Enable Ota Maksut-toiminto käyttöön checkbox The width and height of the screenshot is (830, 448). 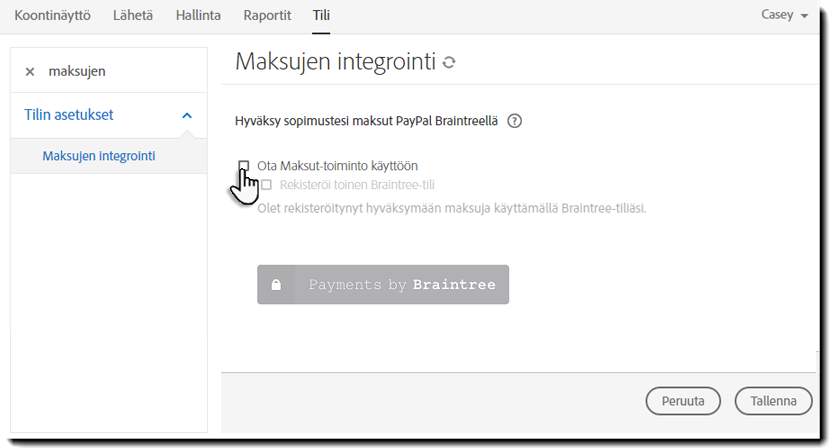243,166
